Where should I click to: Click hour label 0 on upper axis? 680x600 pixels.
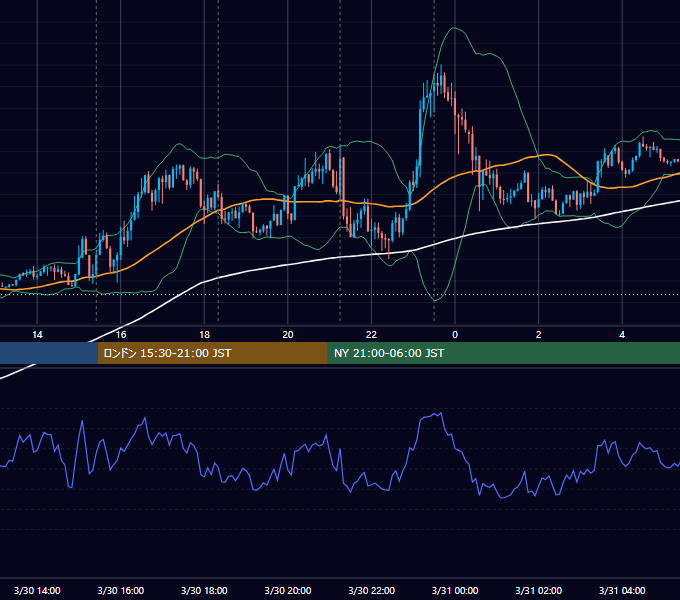(x=455, y=335)
